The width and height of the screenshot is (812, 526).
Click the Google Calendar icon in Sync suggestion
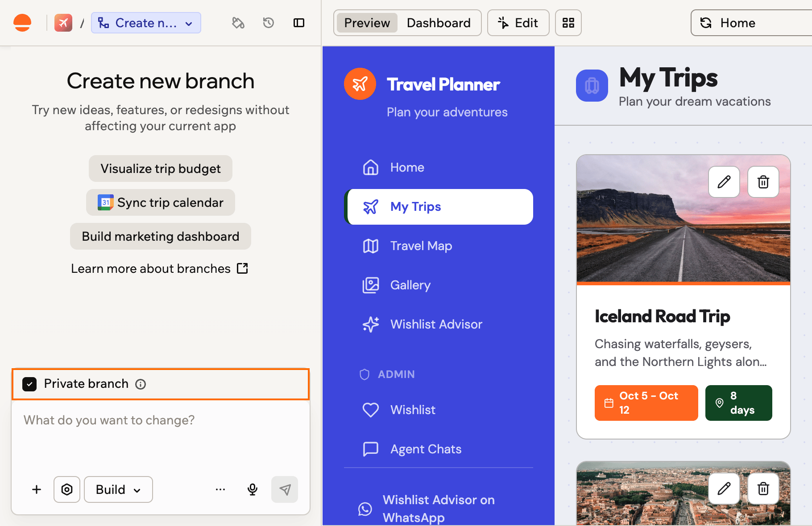[x=106, y=202]
